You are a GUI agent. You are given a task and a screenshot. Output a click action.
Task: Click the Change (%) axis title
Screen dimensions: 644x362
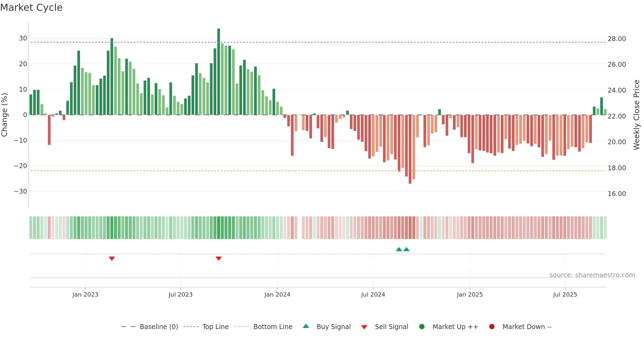4,115
